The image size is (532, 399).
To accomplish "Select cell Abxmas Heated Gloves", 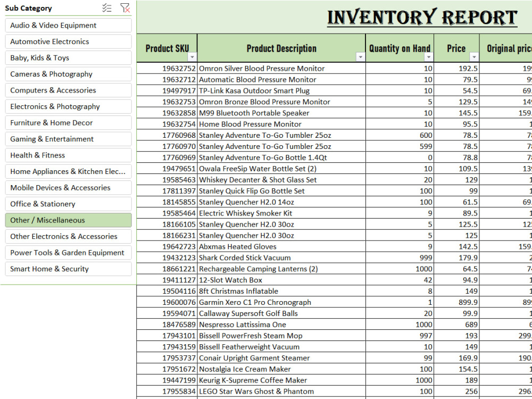I will pyautogui.click(x=281, y=247).
